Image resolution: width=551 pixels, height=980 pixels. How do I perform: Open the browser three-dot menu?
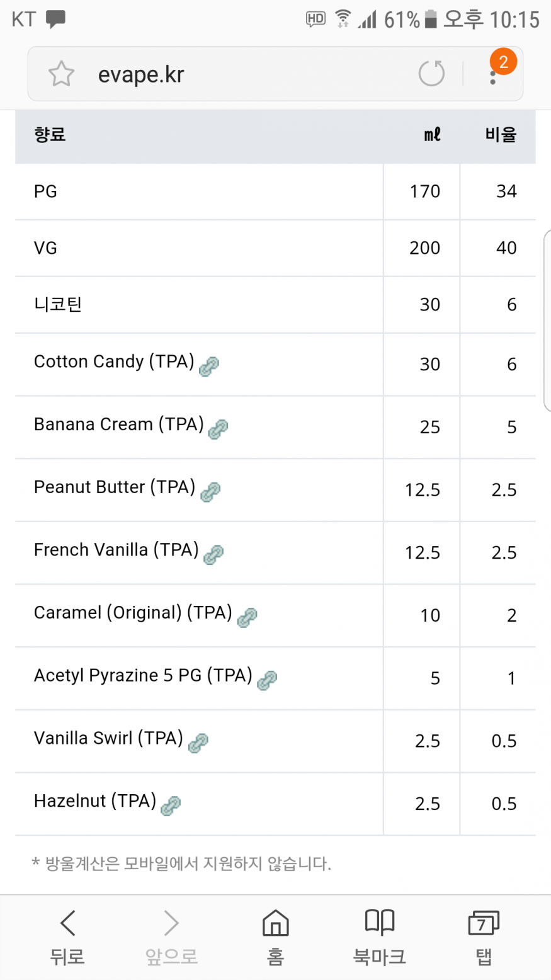tap(493, 76)
